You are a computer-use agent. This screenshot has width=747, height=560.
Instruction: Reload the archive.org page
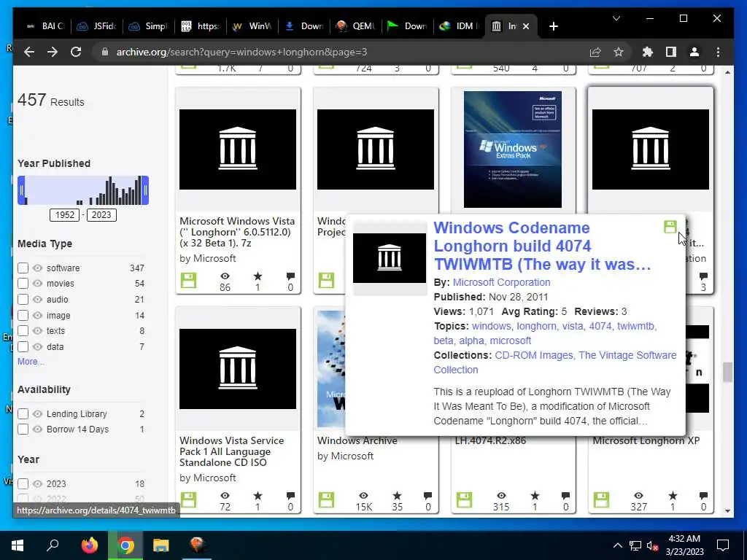(x=76, y=52)
